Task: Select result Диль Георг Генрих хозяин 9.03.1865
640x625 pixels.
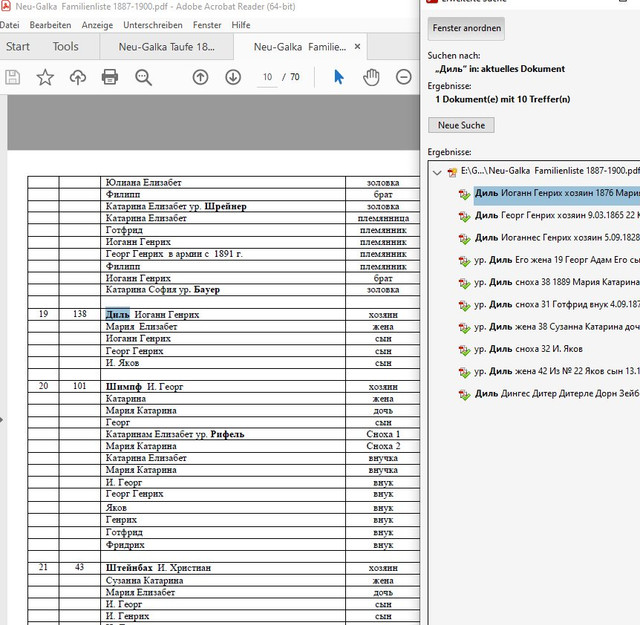Action: click(557, 215)
